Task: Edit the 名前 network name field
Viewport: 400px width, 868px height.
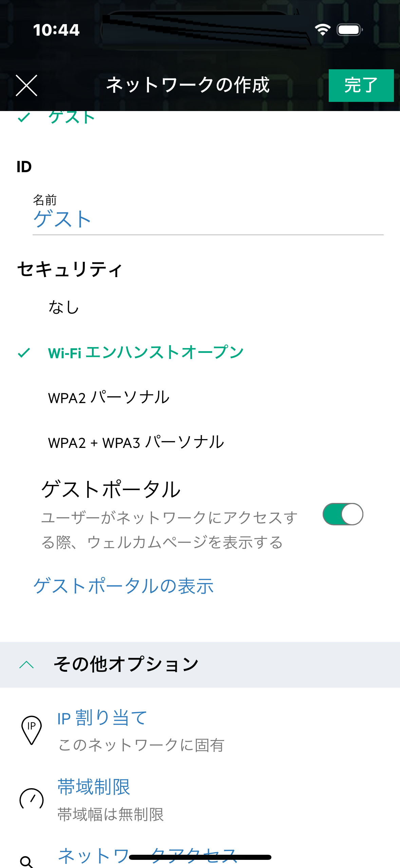Action: [208, 219]
